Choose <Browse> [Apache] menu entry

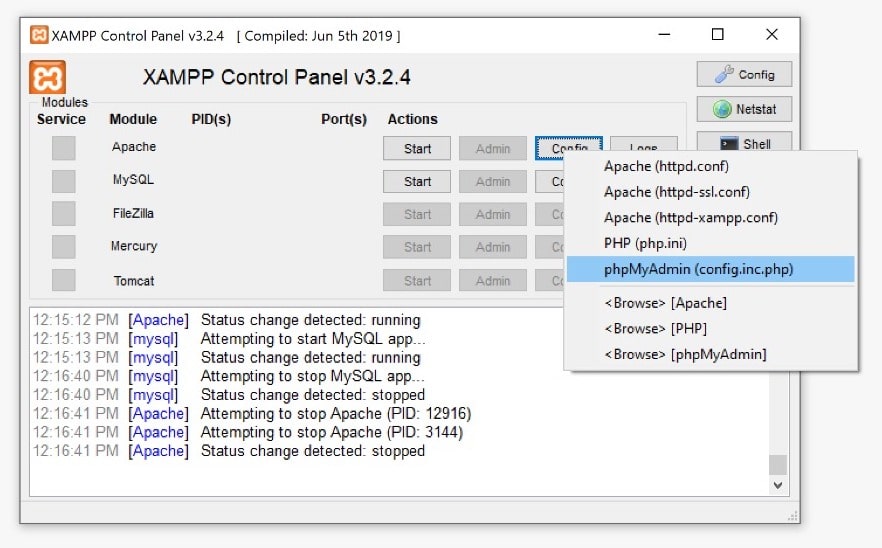(x=710, y=303)
